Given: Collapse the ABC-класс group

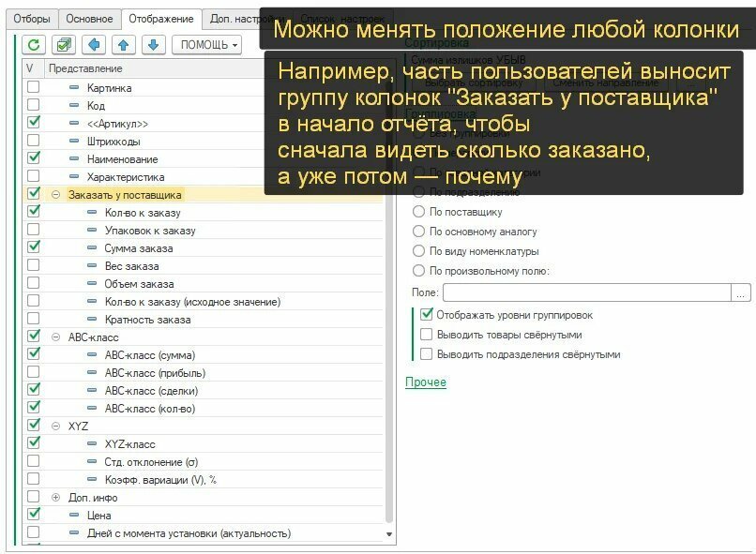Looking at the screenshot, I should click(x=56, y=337).
